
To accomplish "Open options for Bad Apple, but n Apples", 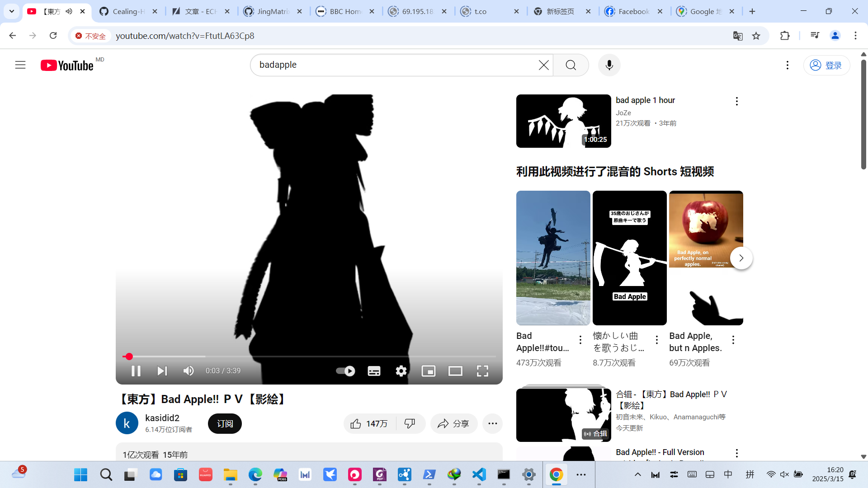I will pos(733,340).
